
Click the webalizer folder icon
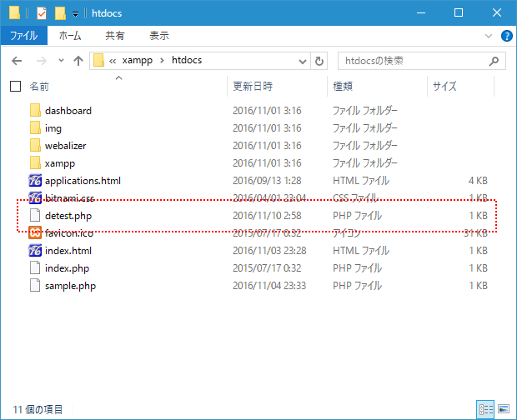coord(35,145)
